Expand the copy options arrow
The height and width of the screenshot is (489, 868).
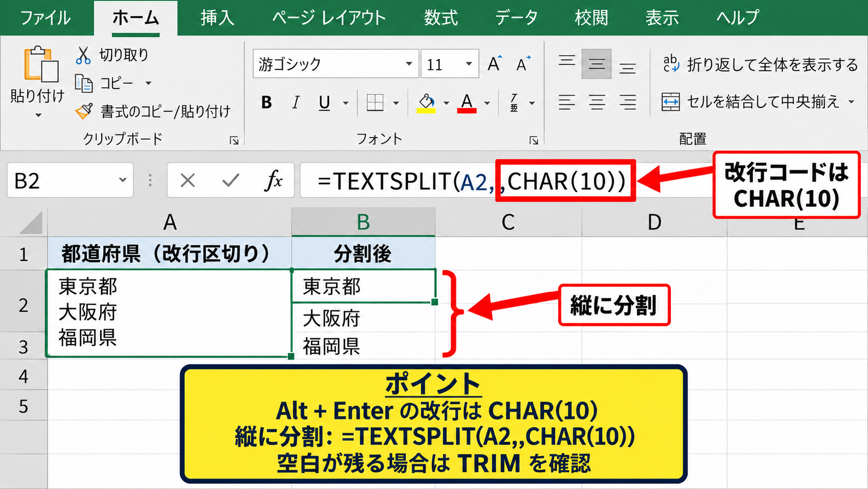coord(148,83)
